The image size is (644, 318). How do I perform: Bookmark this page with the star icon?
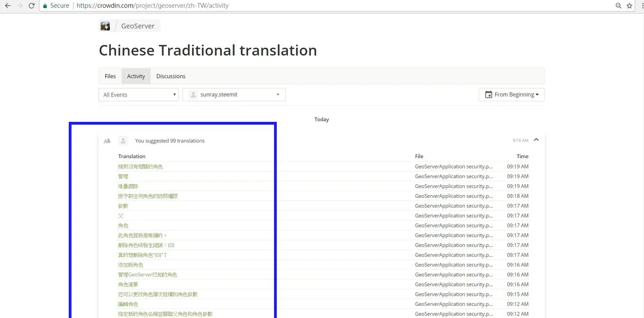coord(629,6)
